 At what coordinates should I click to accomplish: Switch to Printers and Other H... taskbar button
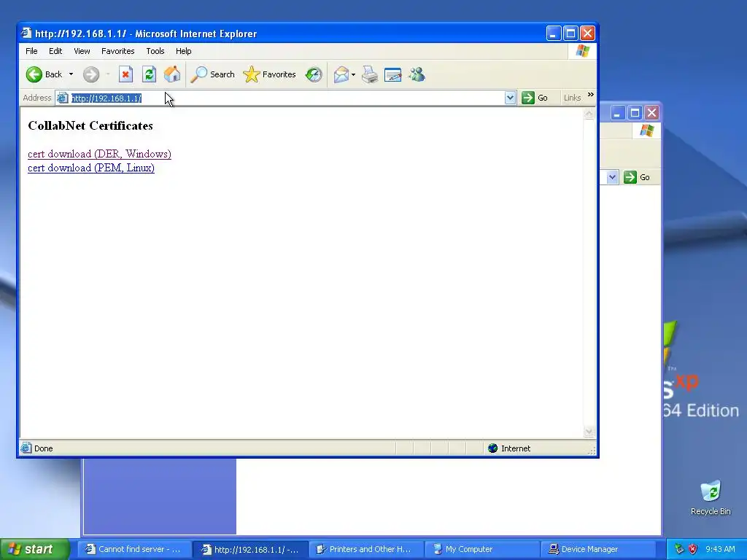click(366, 549)
